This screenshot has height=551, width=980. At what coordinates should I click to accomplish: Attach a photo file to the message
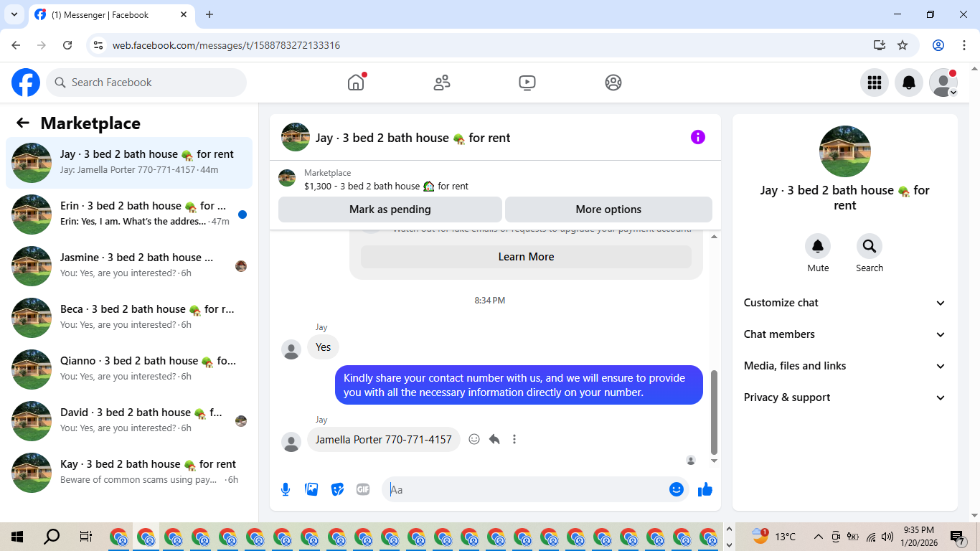click(311, 489)
